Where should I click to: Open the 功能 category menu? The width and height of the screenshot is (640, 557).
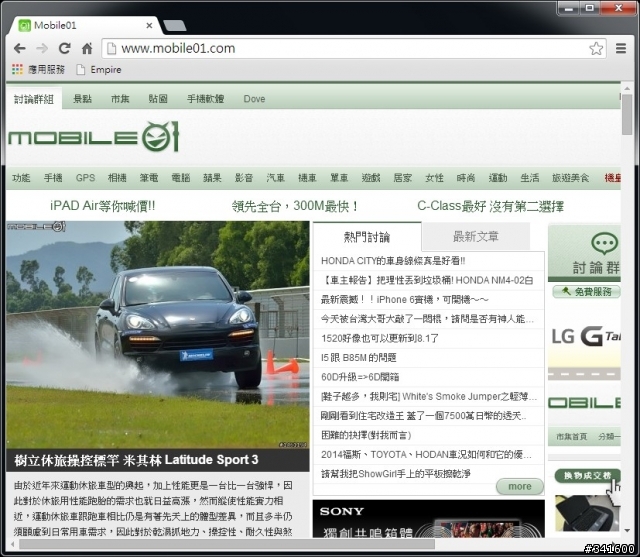tap(21, 178)
